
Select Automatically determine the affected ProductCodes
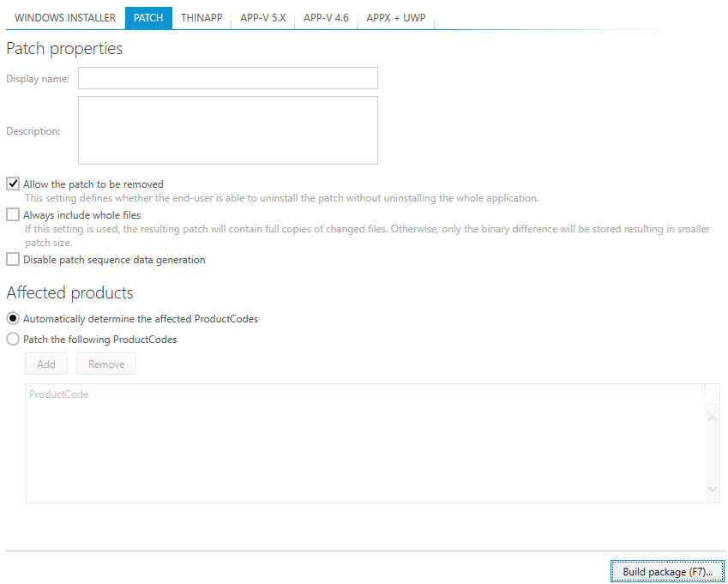13,318
